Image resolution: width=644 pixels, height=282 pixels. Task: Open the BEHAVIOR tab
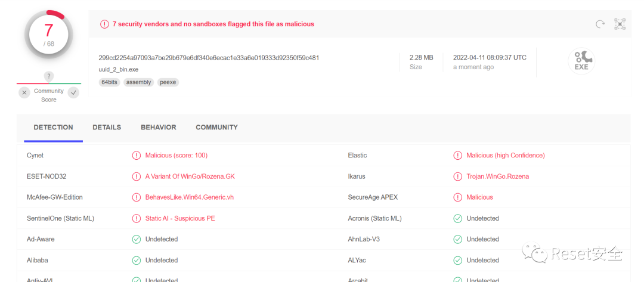[159, 127]
